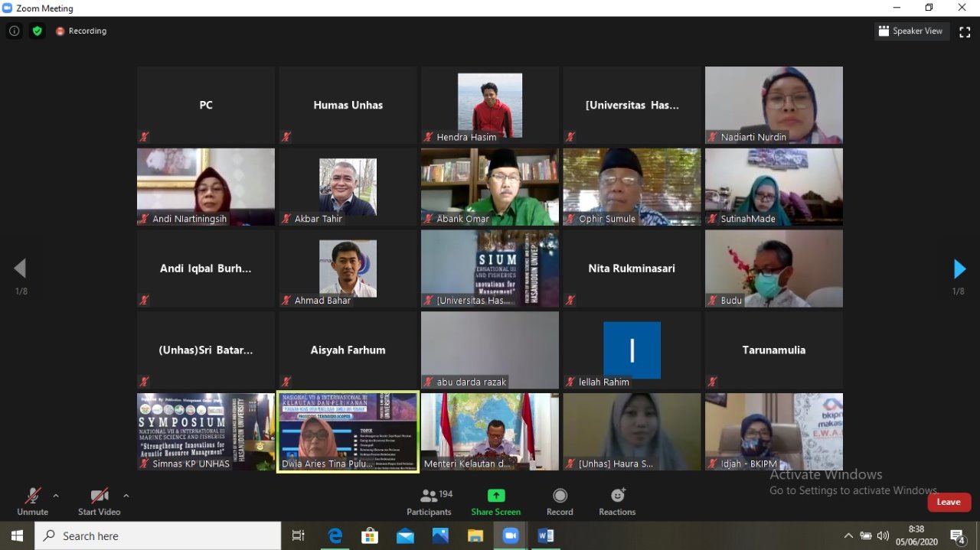Click the Windows taskbar search box
980x550 pixels.
pos(157,535)
